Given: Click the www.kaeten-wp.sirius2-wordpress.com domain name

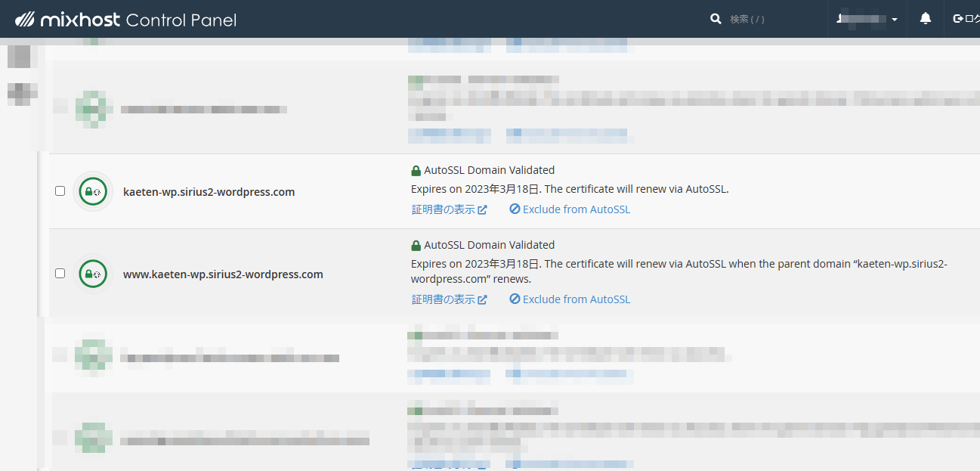Looking at the screenshot, I should 223,274.
